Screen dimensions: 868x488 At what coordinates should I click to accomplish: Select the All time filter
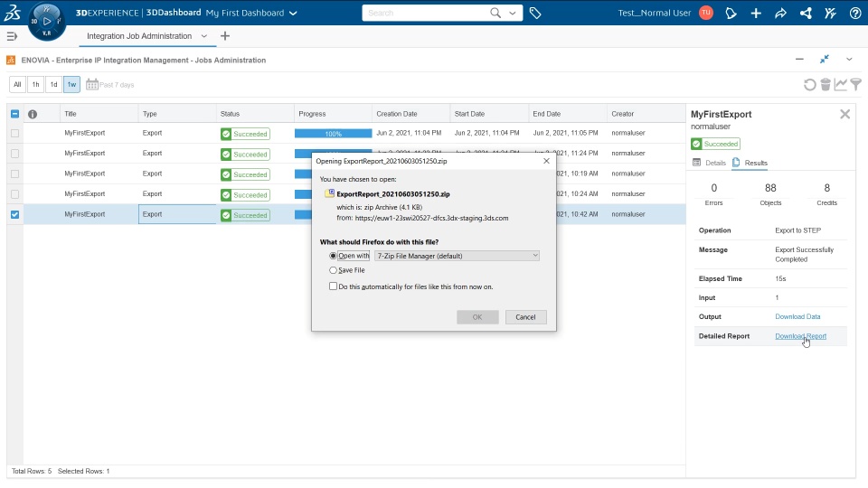tap(17, 85)
